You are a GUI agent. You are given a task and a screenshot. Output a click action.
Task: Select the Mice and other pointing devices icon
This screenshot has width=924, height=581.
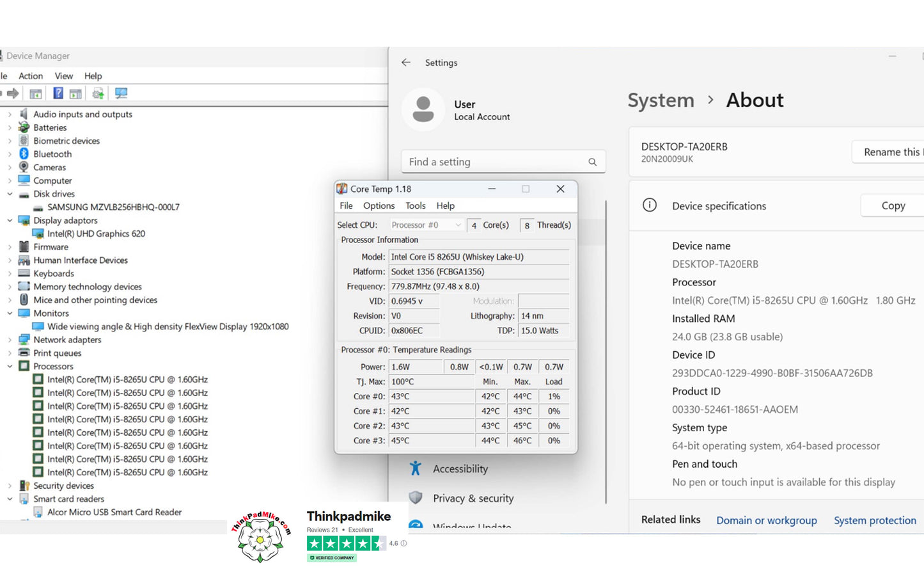[24, 299]
